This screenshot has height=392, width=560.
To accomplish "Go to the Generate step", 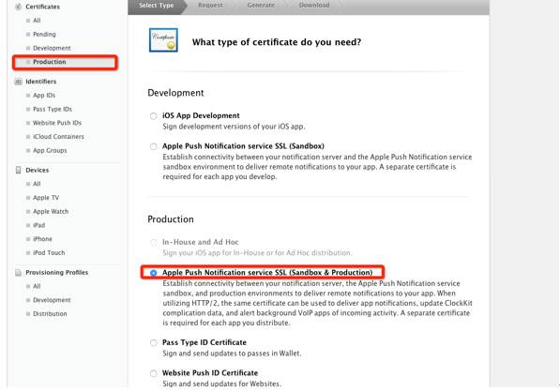I will 261,6.
